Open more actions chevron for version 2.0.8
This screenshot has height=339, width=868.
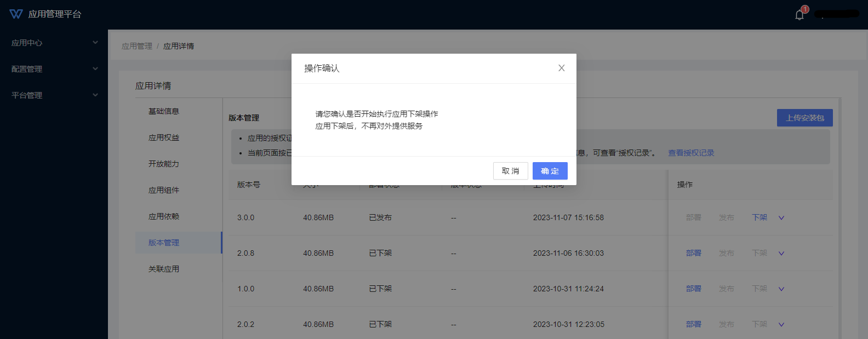click(x=781, y=254)
